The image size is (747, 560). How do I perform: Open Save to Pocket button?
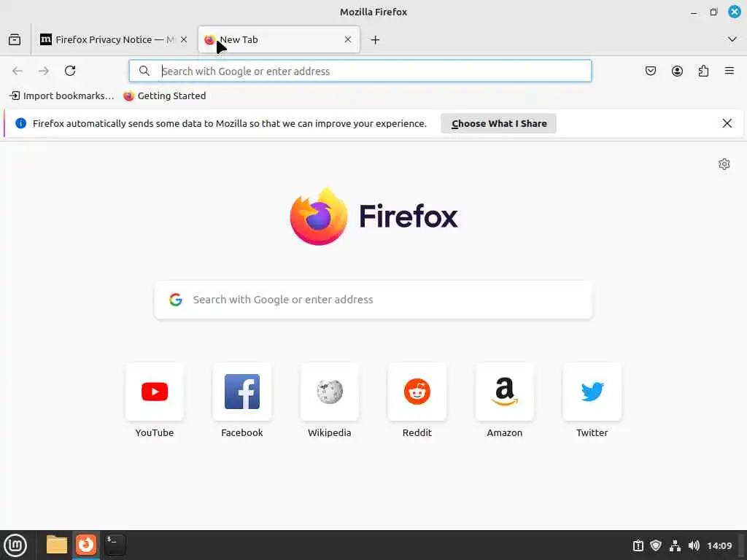pyautogui.click(x=651, y=71)
